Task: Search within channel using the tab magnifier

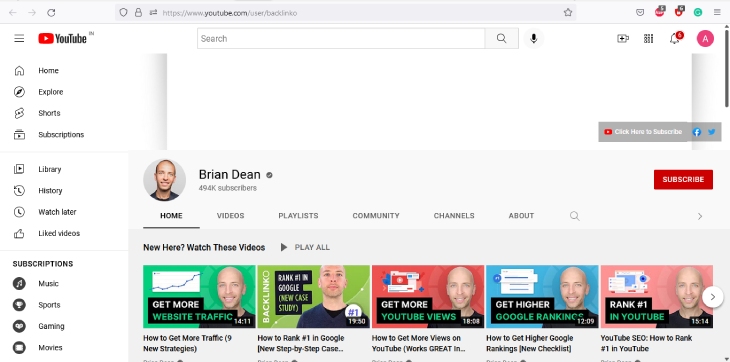Action: 575,216
